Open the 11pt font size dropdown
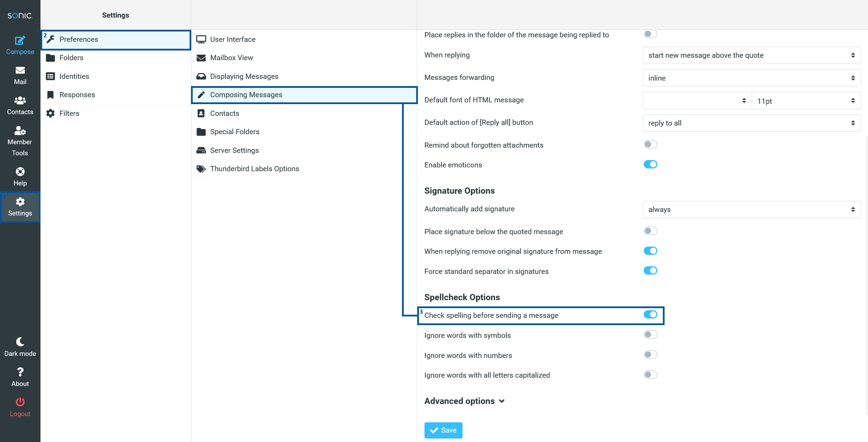This screenshot has width=868, height=442. pos(806,101)
